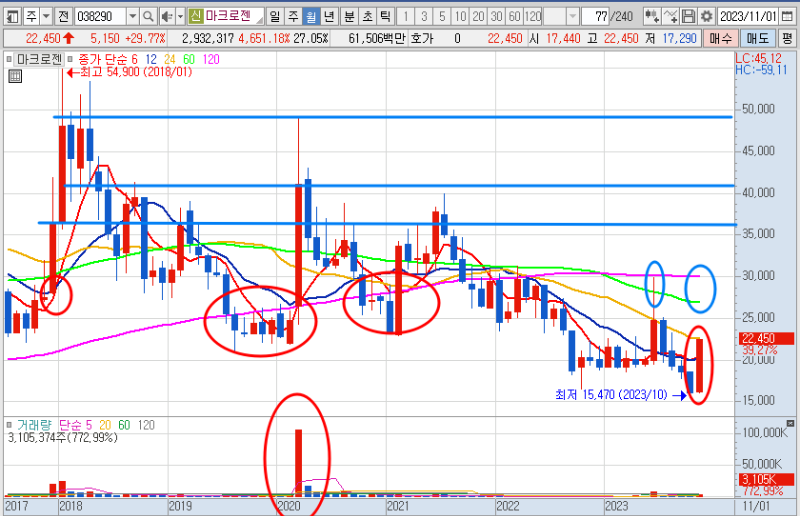Screen dimensions: 800x516
Task: Click the 매도 sell button
Action: [758, 38]
